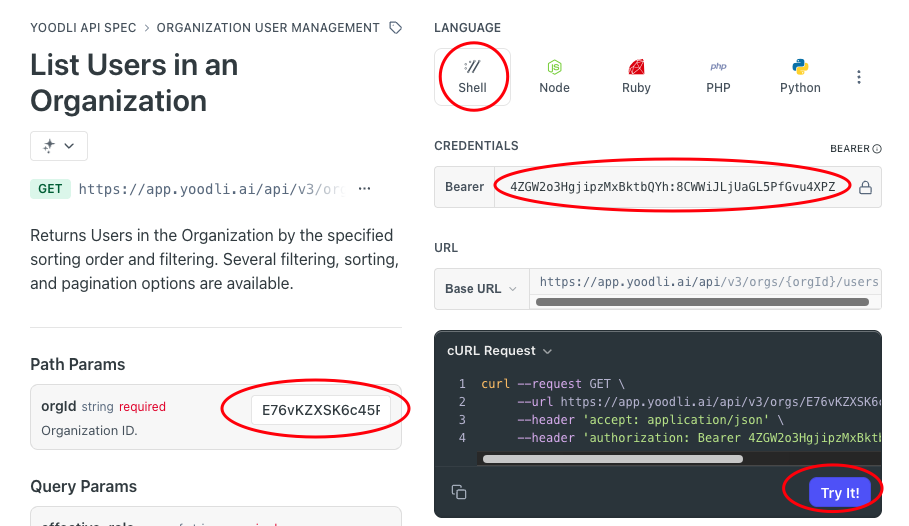Click the tag icon beside breadcrumb

395,28
